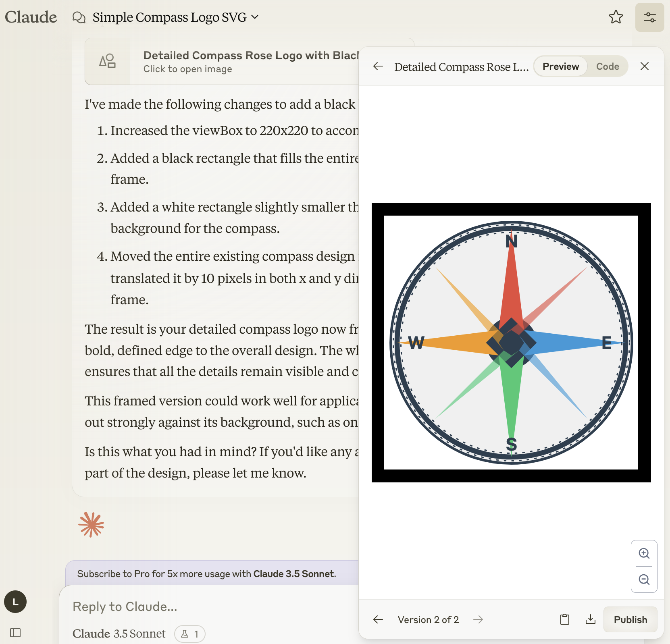670x644 pixels.
Task: Go to next artifact version arrow
Action: click(478, 619)
